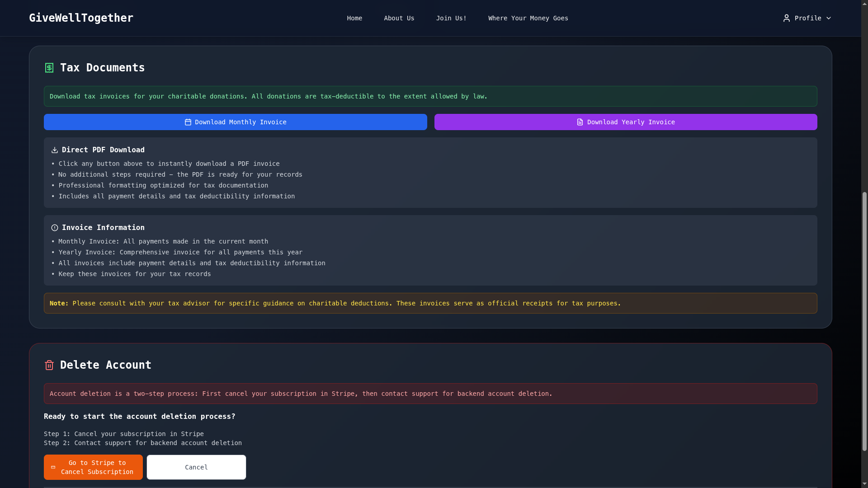Click the file icon on Yearly Invoice button

pos(580,122)
